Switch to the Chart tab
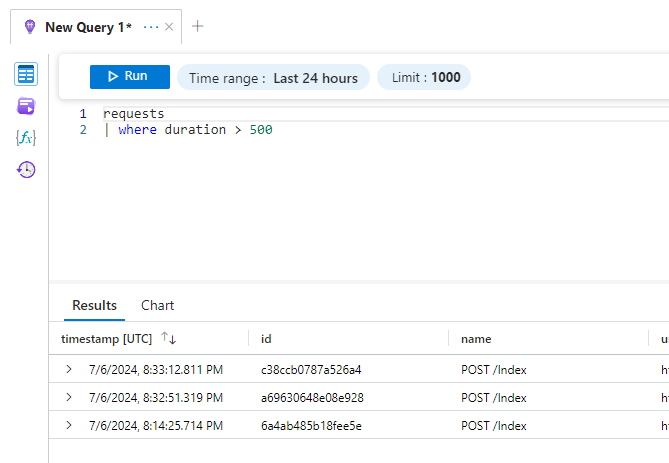 point(157,305)
